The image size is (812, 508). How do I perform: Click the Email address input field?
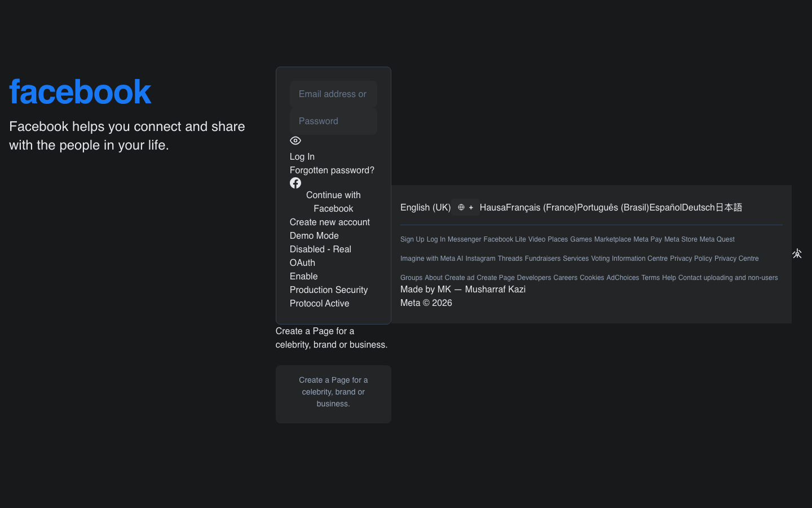point(333,94)
